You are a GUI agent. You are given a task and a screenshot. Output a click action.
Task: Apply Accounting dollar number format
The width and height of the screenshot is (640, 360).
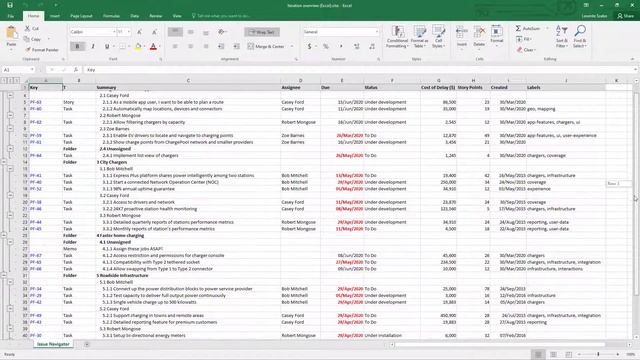click(x=309, y=47)
